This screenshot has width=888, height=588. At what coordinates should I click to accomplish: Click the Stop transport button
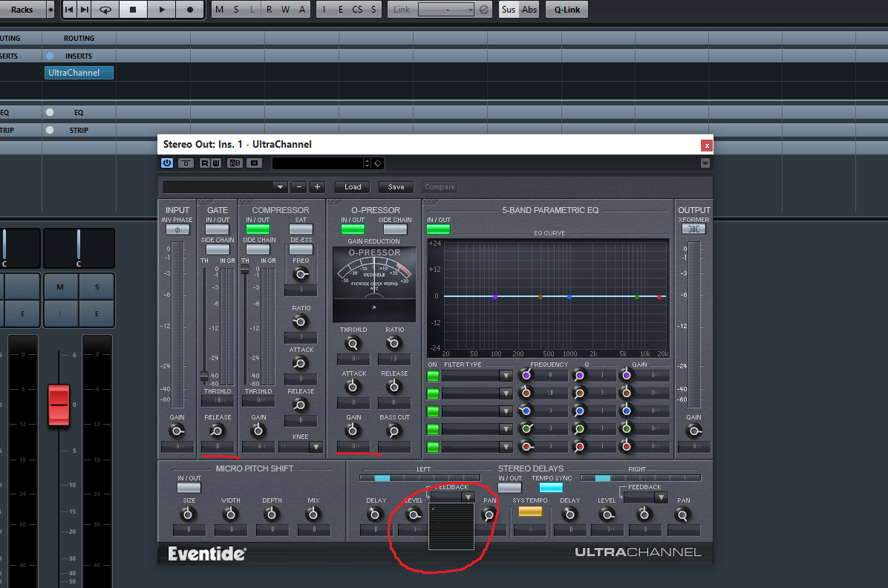click(133, 10)
